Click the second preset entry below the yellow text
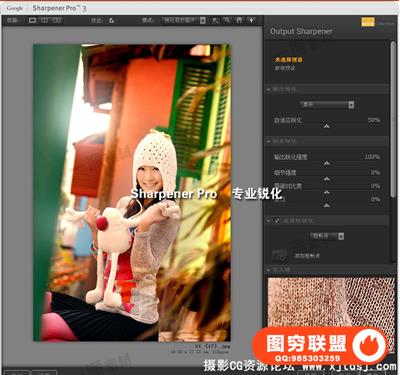Screen dimensions: 400x375 click(285, 68)
